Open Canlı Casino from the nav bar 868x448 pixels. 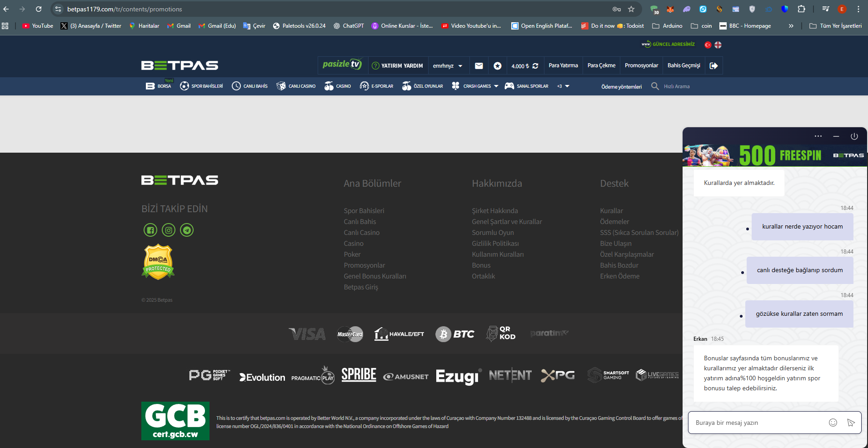tap(296, 86)
